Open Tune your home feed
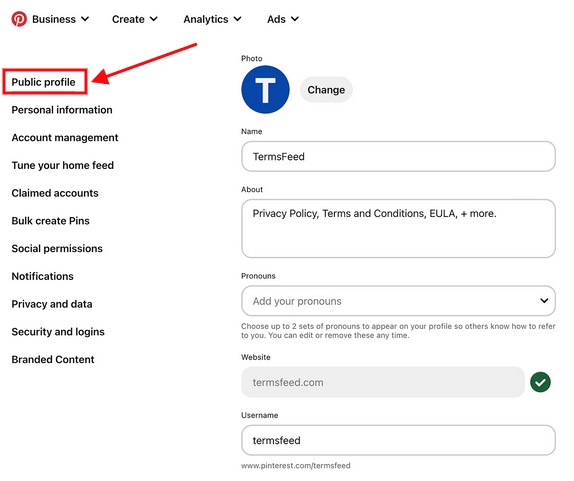 coord(63,165)
